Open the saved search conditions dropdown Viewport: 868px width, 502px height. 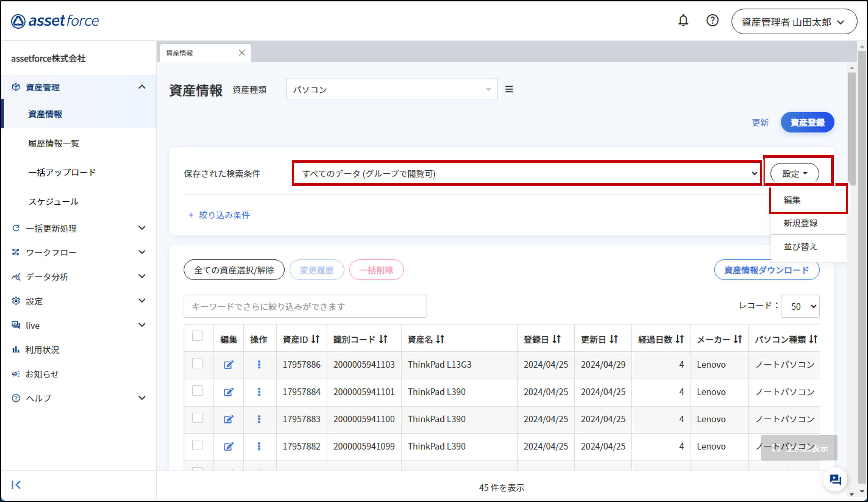[527, 173]
